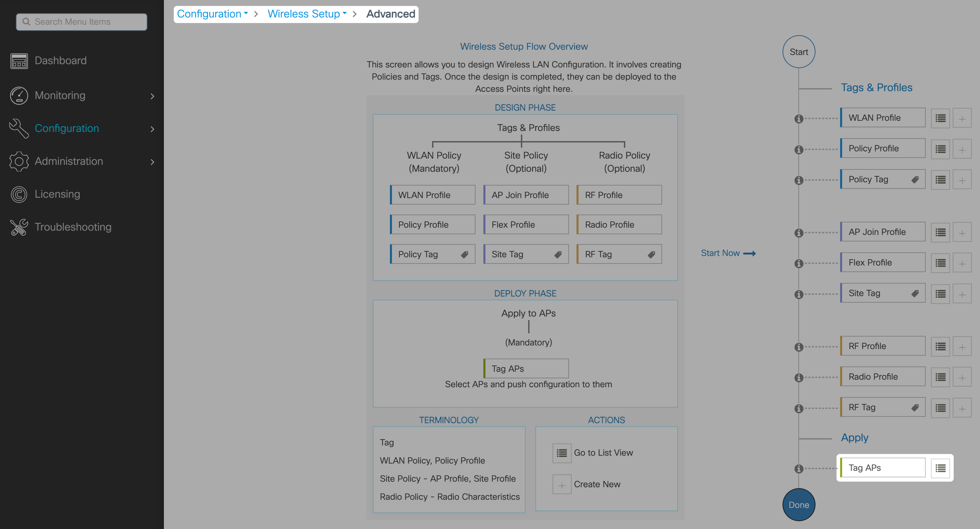This screenshot has height=529, width=980.
Task: Open list view for Radio Profile
Action: click(x=940, y=377)
